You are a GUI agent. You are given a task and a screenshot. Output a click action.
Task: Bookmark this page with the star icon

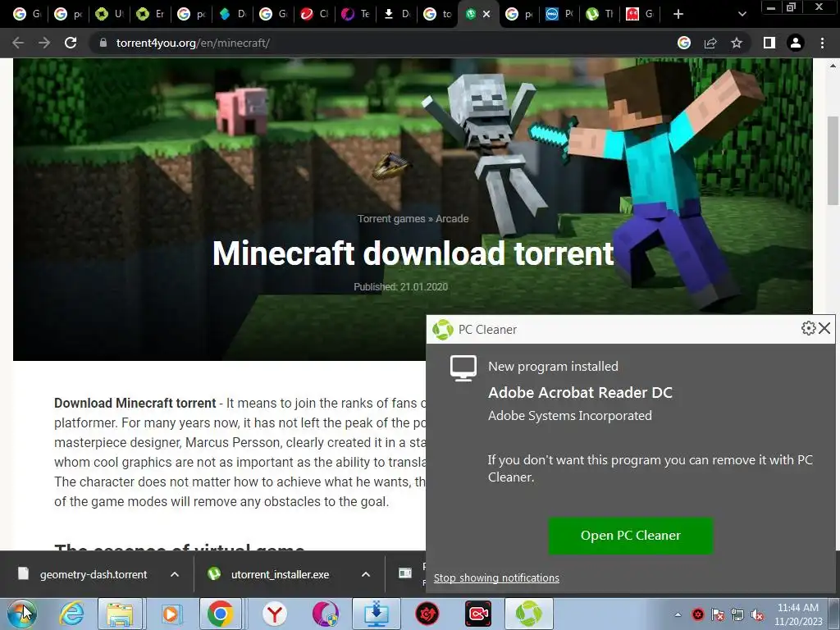coord(737,43)
